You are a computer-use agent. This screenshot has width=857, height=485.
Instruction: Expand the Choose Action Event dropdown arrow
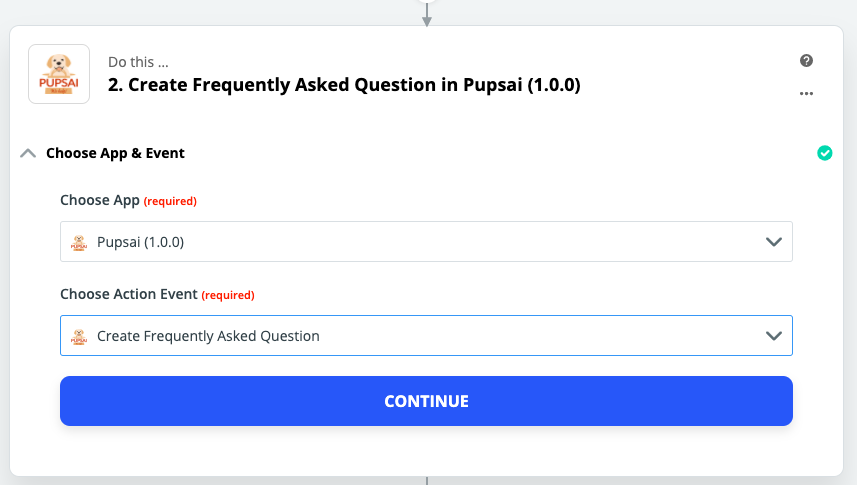click(x=773, y=336)
